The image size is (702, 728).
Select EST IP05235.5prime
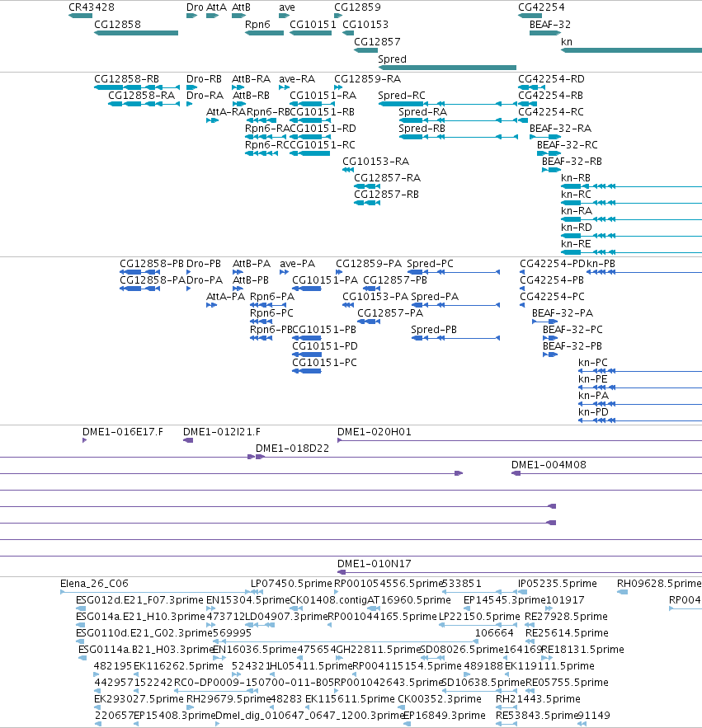click(523, 592)
